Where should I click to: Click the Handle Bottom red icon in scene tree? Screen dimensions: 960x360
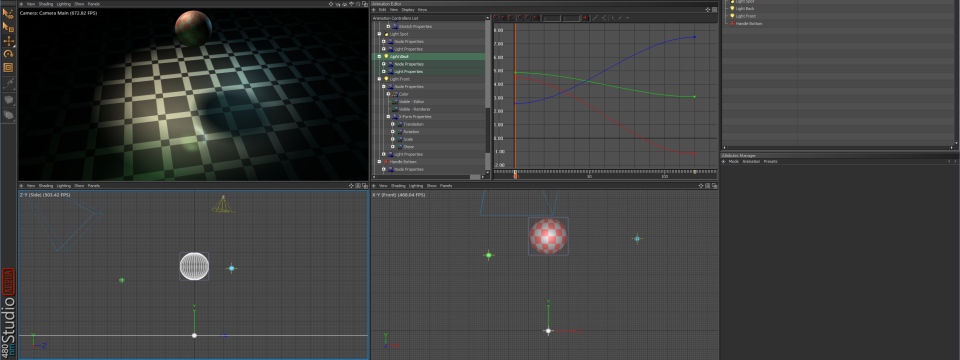732,23
